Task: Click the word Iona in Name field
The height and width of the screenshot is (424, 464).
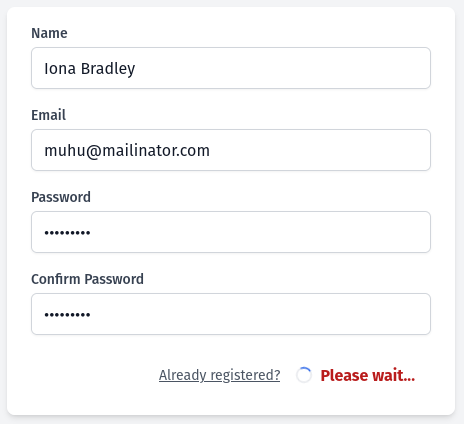Action: coord(60,69)
